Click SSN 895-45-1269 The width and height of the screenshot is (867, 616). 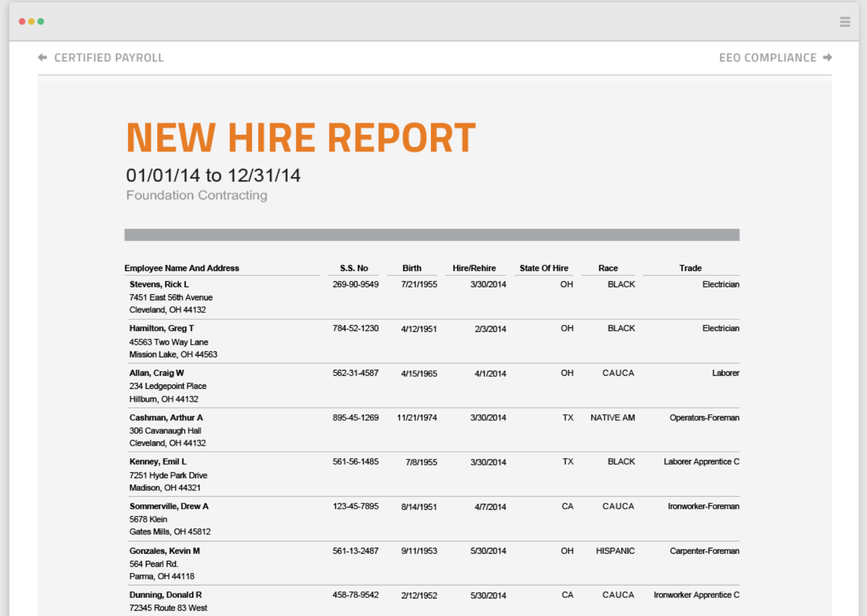(x=355, y=418)
